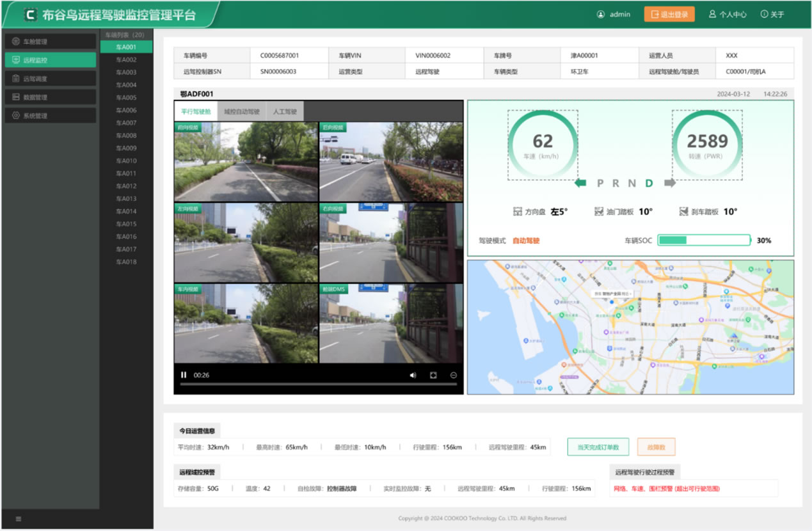Select vehicle 车A005 in list
The image size is (812, 531).
point(126,97)
